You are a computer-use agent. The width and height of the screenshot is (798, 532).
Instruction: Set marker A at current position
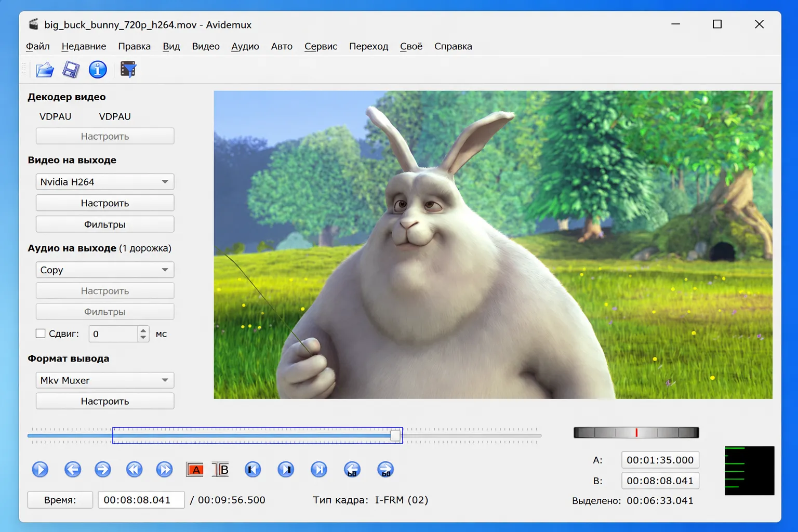pos(195,470)
